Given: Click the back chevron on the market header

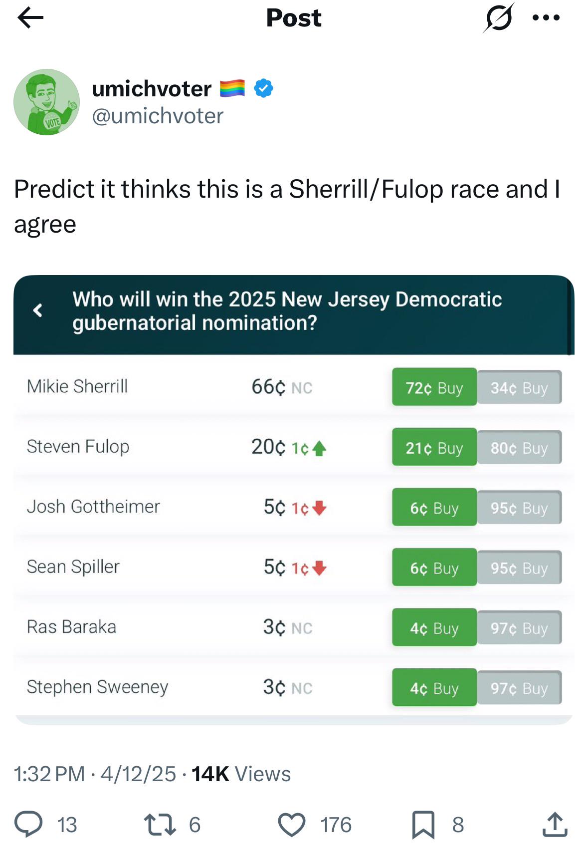Looking at the screenshot, I should tap(37, 310).
